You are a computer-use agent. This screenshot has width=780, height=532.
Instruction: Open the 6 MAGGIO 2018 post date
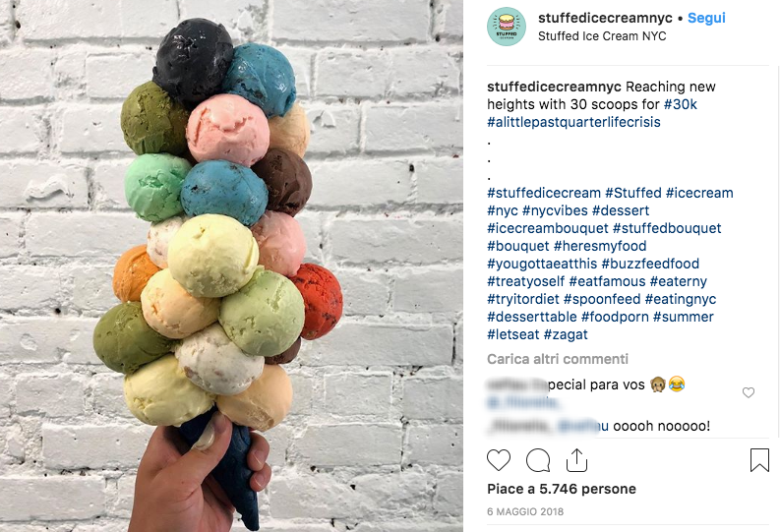click(x=525, y=511)
